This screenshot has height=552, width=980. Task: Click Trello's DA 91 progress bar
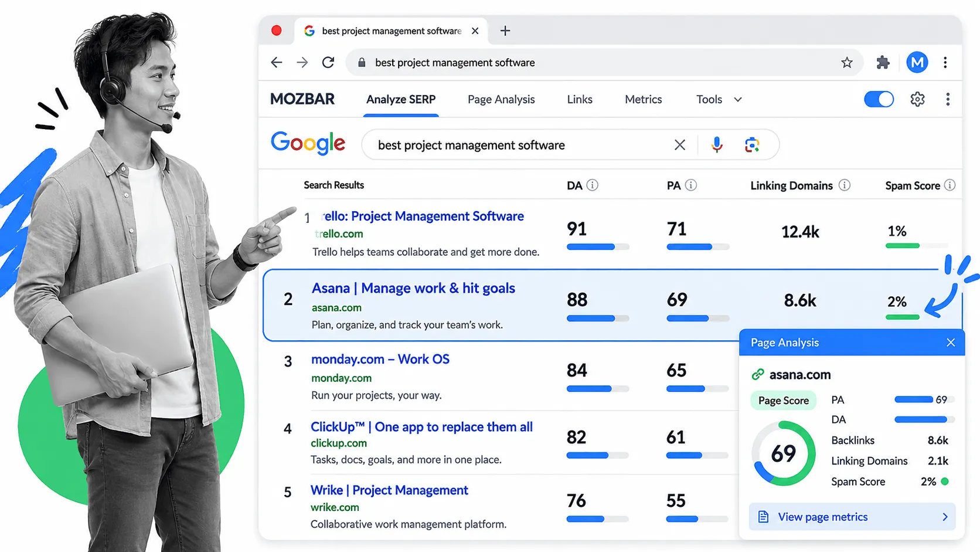pyautogui.click(x=598, y=247)
